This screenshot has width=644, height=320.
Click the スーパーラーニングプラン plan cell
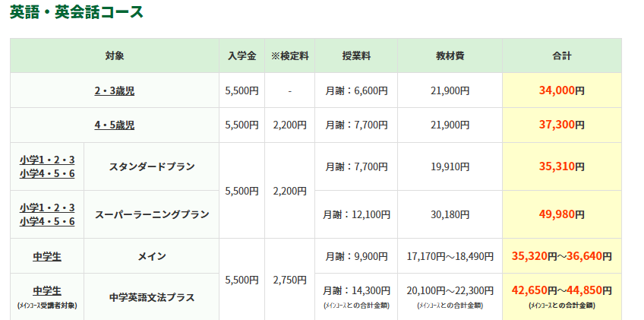click(152, 214)
